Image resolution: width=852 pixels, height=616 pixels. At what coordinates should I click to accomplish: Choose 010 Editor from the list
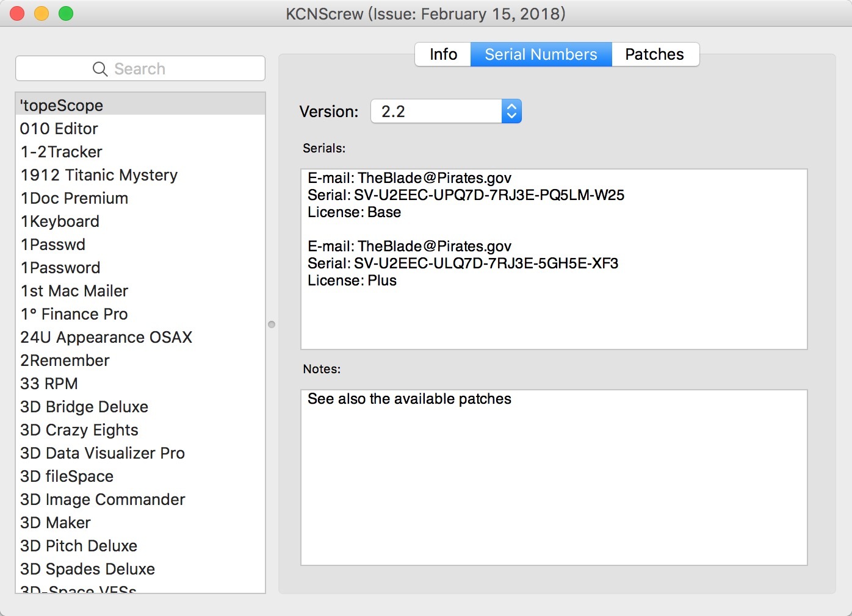pos(59,129)
